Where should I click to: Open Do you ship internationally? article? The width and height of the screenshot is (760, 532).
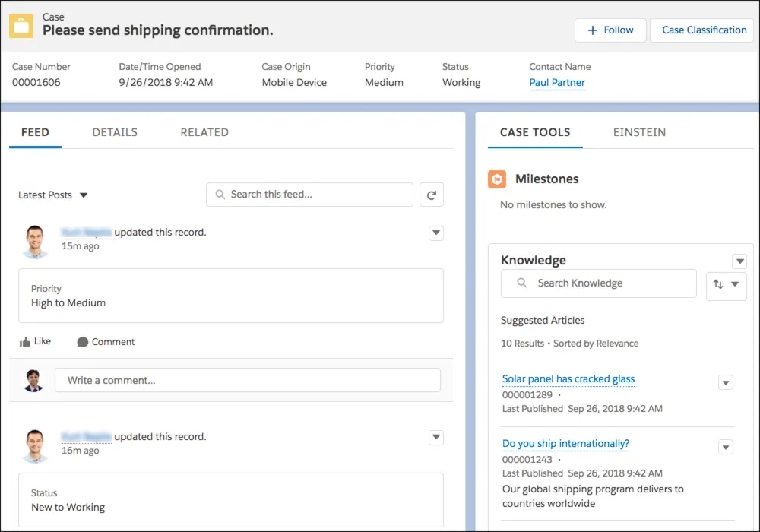click(x=565, y=443)
